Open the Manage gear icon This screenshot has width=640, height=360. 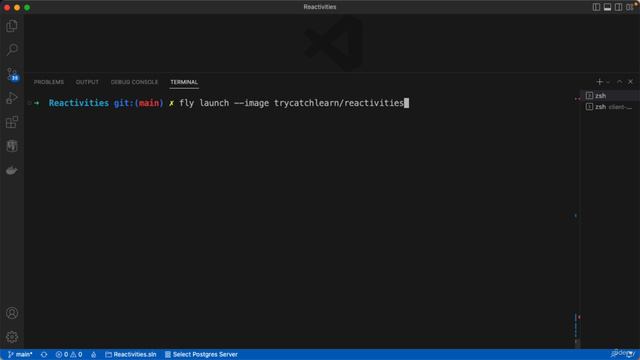pos(12,337)
